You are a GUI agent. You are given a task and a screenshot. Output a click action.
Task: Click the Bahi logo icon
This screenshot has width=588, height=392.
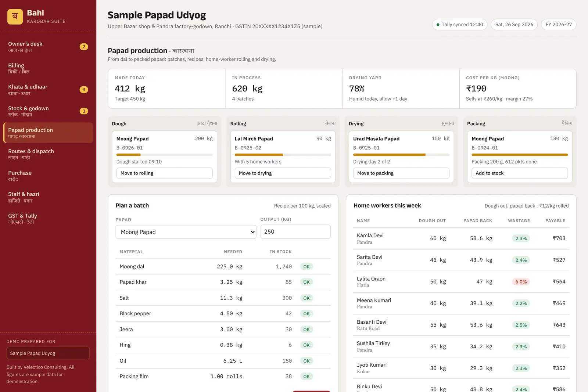click(x=15, y=17)
